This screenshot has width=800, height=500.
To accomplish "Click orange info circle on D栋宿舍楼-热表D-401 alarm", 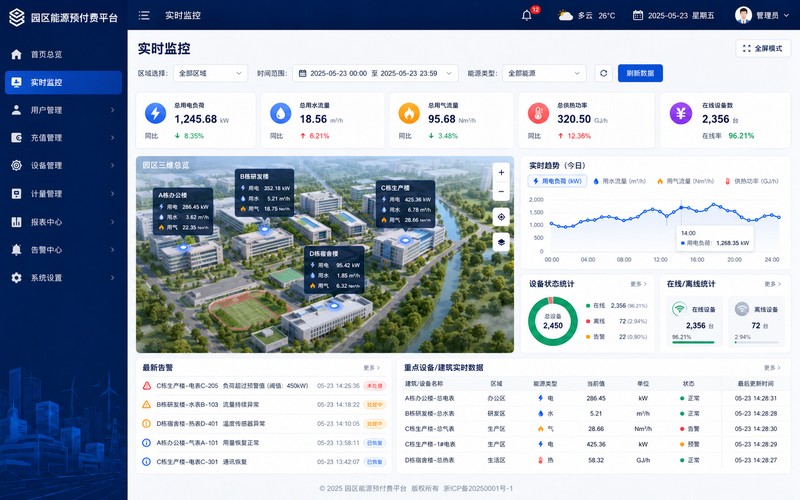I will (146, 423).
